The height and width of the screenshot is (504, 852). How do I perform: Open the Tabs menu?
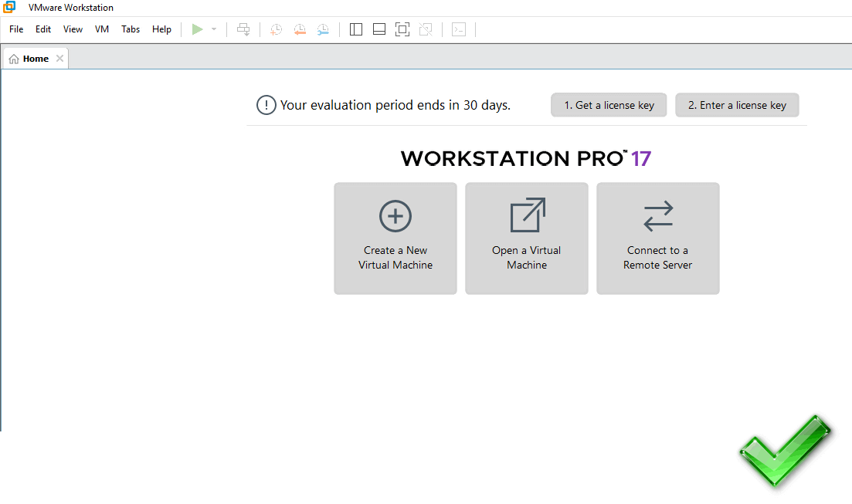pyautogui.click(x=130, y=29)
